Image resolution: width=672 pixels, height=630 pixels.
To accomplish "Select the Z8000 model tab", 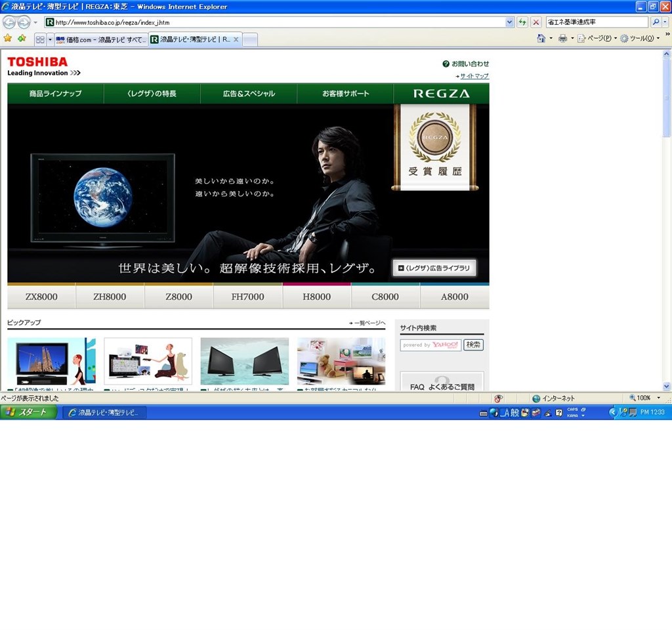I will (178, 297).
